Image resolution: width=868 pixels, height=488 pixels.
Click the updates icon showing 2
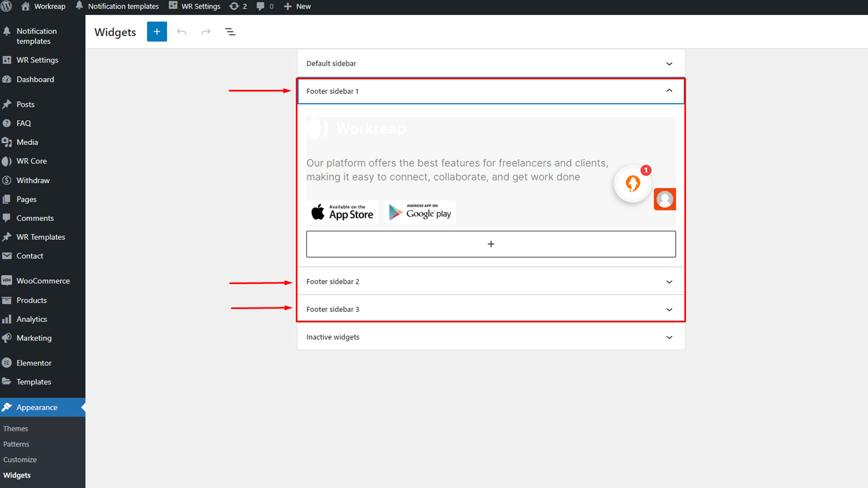point(238,6)
